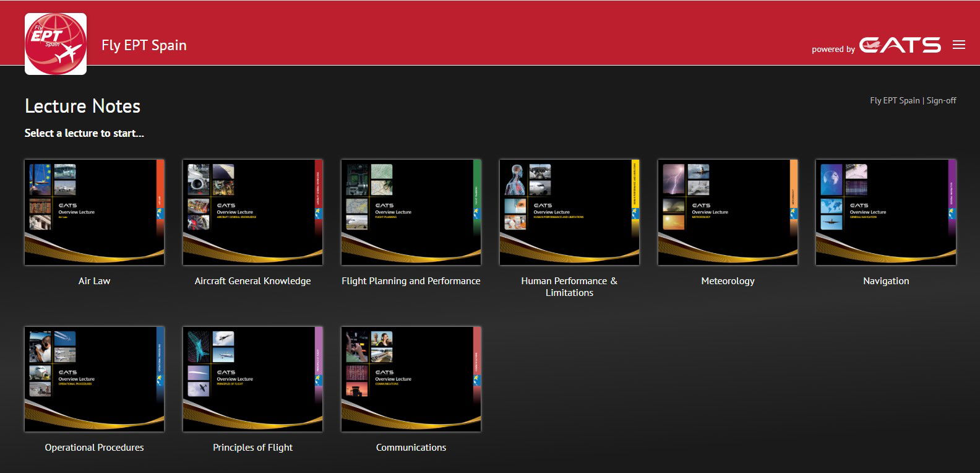
Task: Click the Fly EPT Spain header title
Action: coord(144,45)
